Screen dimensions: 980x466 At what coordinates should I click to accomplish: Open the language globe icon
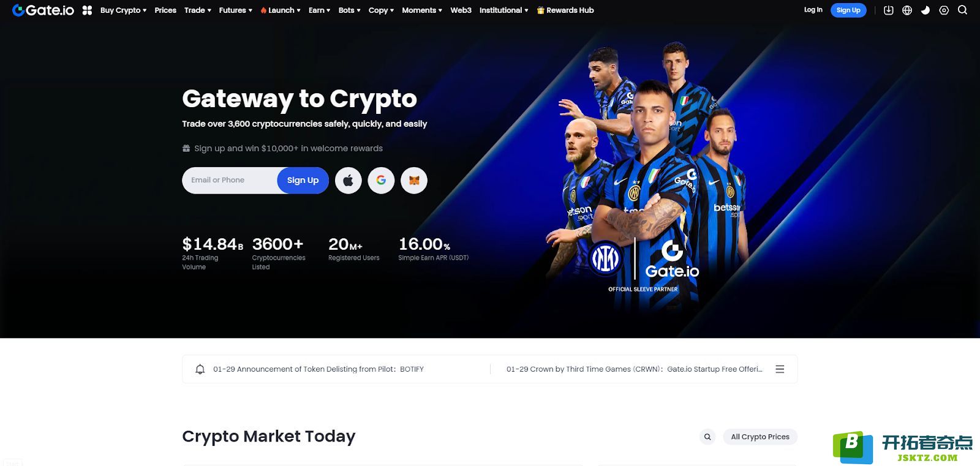[x=907, y=10]
